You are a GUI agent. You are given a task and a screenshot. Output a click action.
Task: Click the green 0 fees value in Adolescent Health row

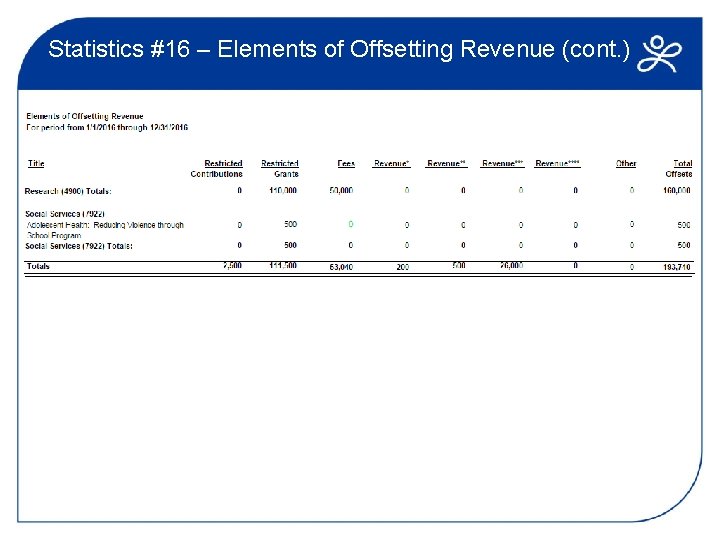(x=350, y=224)
